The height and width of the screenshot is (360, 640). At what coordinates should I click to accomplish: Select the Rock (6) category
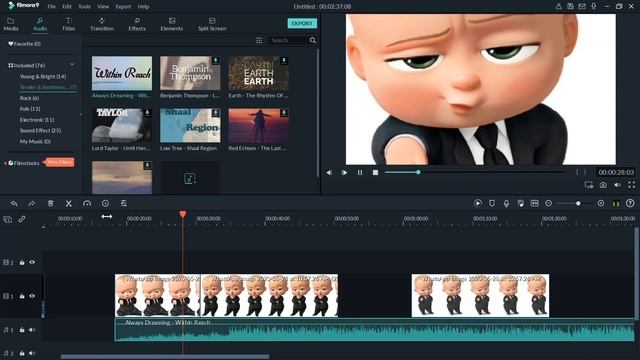coord(29,98)
